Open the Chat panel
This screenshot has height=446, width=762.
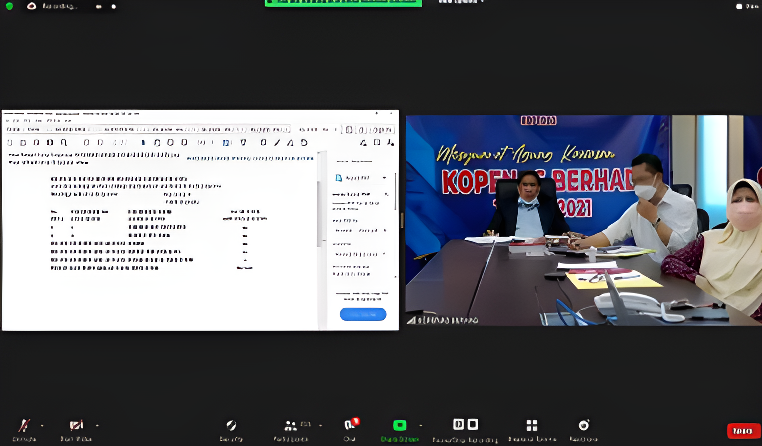click(x=350, y=426)
